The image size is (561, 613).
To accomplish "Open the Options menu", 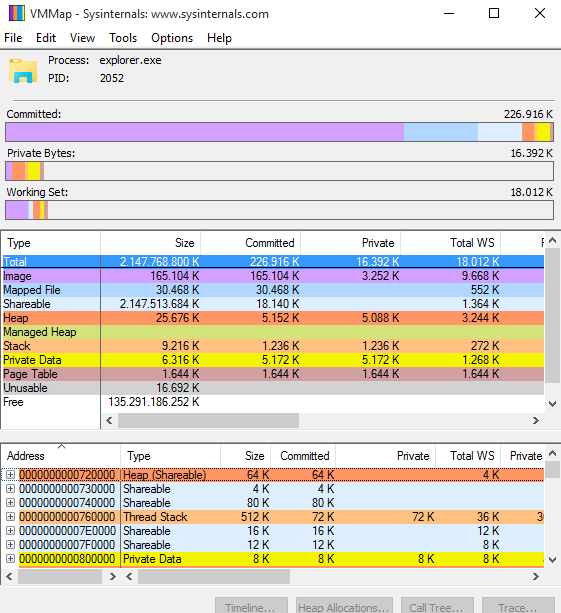I will 172,38.
